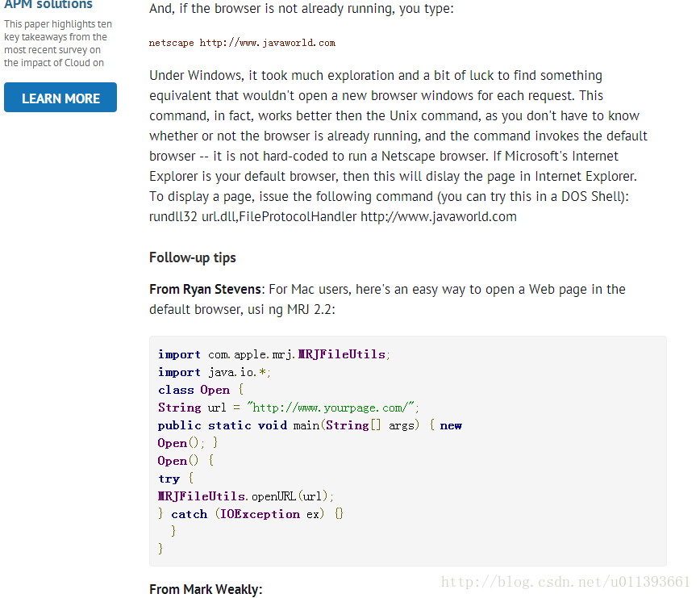
Task: Click the MRJFileUtils.openURL(url) code line
Action: click(245, 496)
